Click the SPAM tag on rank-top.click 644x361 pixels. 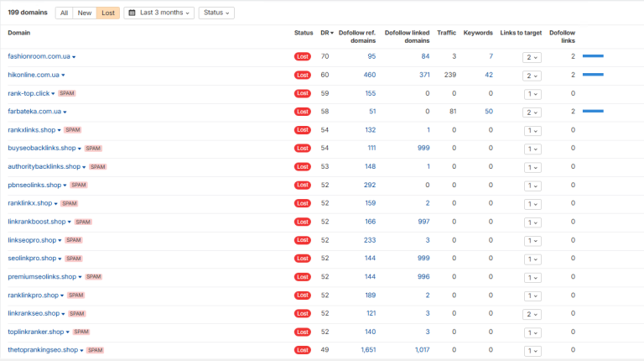(67, 93)
